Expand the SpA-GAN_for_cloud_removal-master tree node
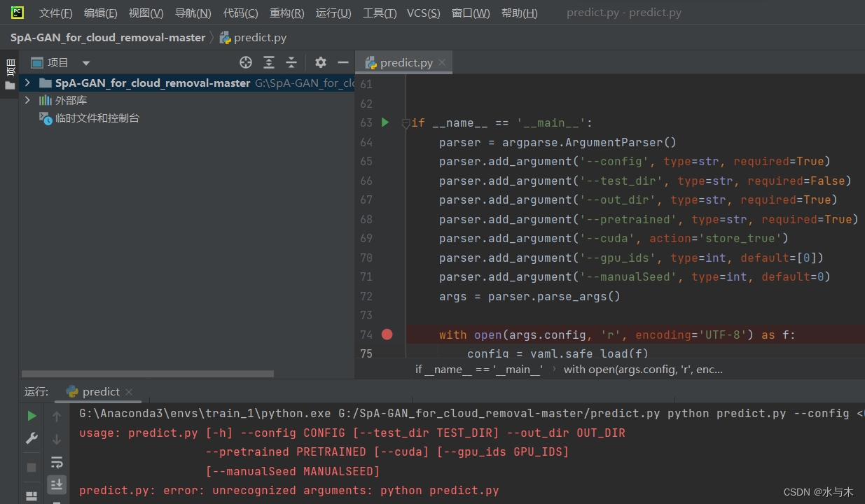Screen dimensions: 865x504 point(26,83)
